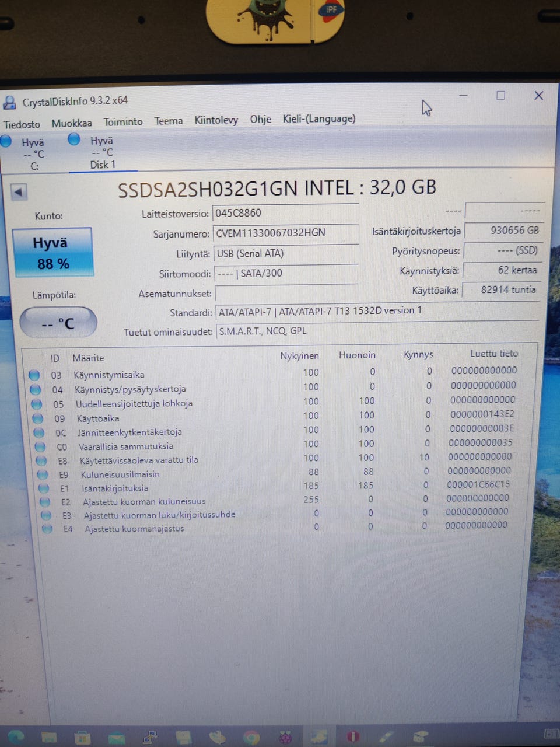Screen dimensions: 560x747
Task: Click the status circle of row C0 Vaarallisia sammutuksia
Action: click(x=40, y=446)
